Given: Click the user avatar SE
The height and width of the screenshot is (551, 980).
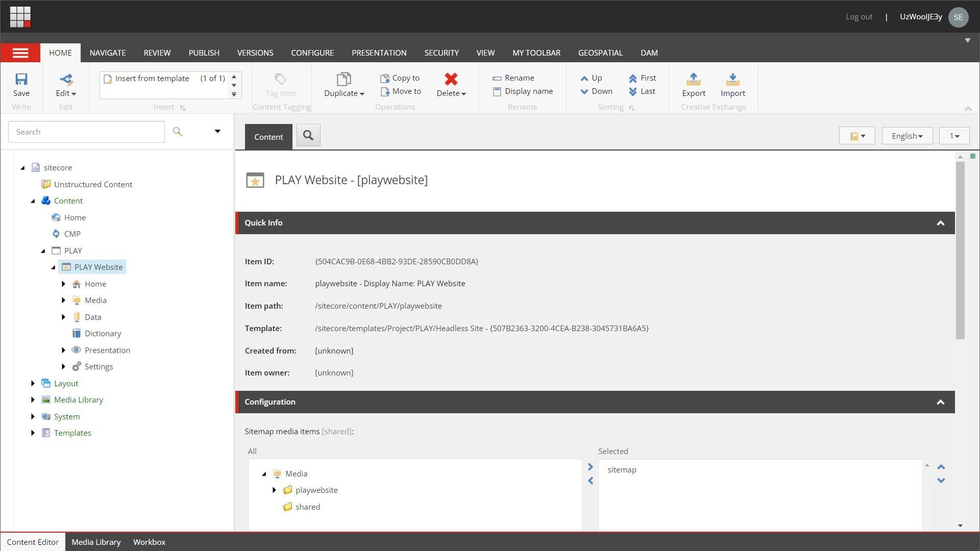Looking at the screenshot, I should (958, 17).
